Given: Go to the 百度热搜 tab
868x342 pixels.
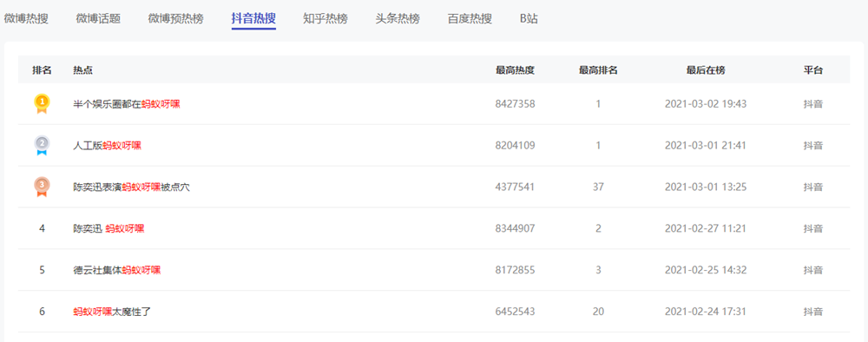Looking at the screenshot, I should 470,18.
